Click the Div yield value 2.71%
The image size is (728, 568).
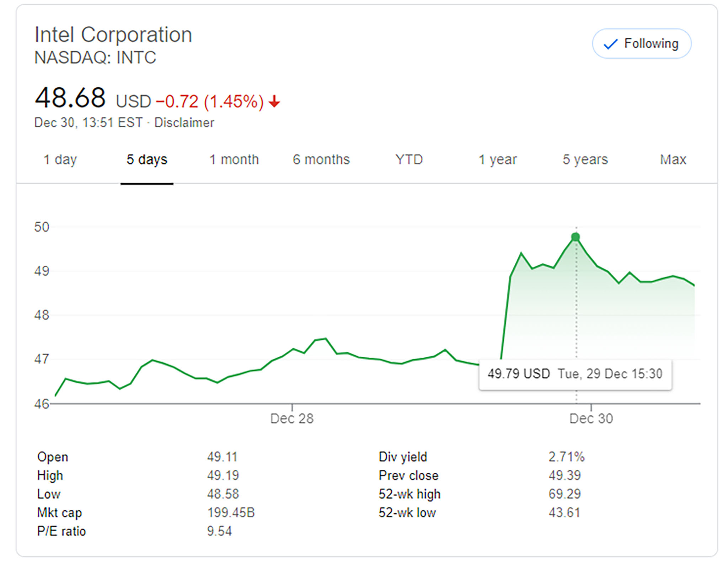[566, 457]
